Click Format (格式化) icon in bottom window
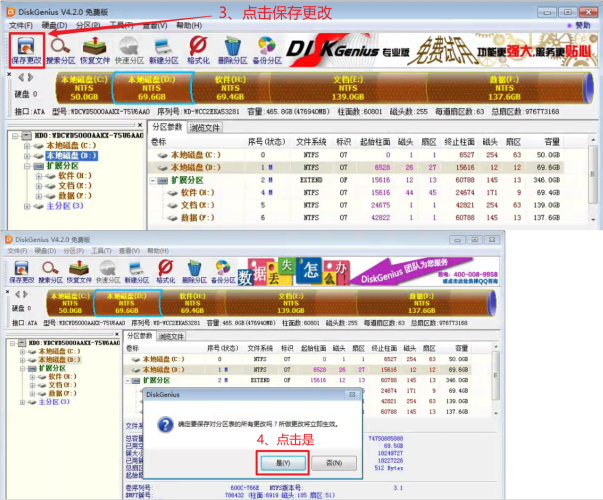The height and width of the screenshot is (500, 603). [166, 272]
